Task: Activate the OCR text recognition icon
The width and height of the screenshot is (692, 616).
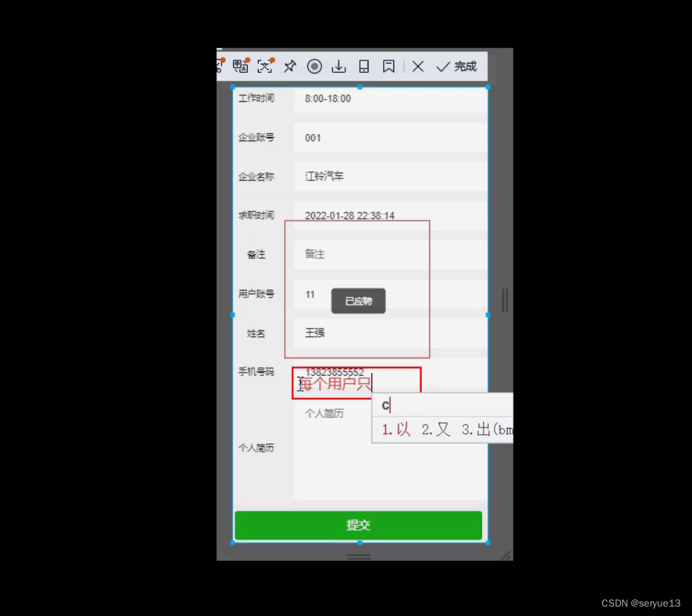Action: pyautogui.click(x=264, y=66)
